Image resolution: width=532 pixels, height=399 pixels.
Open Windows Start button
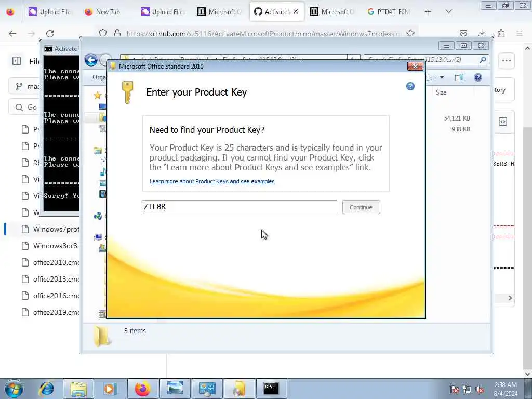pos(14,389)
